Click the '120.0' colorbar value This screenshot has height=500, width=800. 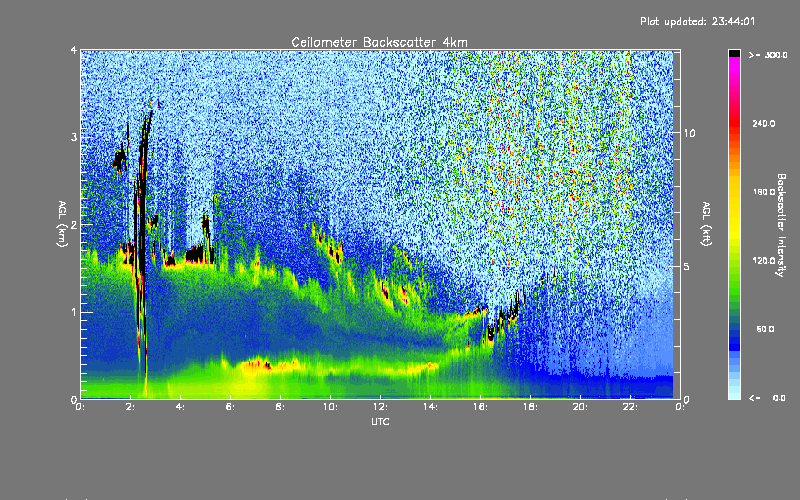pos(764,260)
